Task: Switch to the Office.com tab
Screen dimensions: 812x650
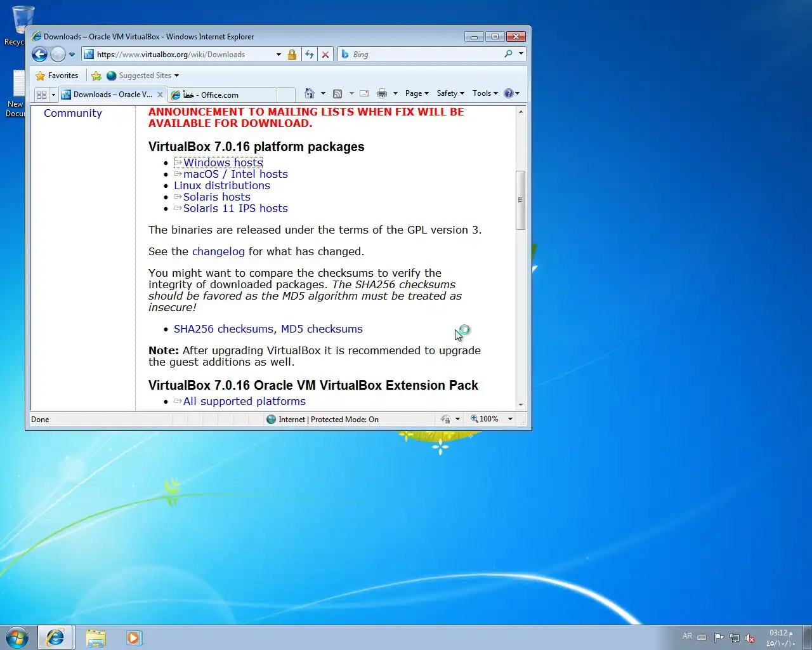Action: click(x=221, y=95)
